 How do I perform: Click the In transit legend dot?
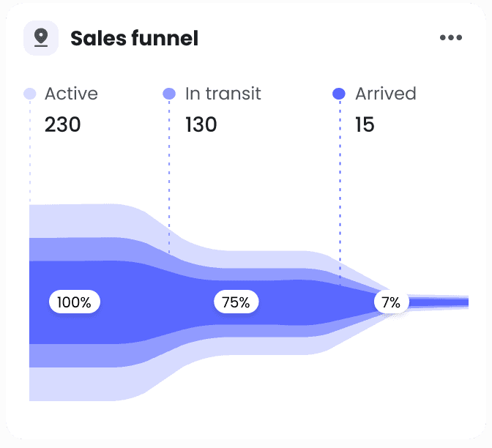[169, 94]
